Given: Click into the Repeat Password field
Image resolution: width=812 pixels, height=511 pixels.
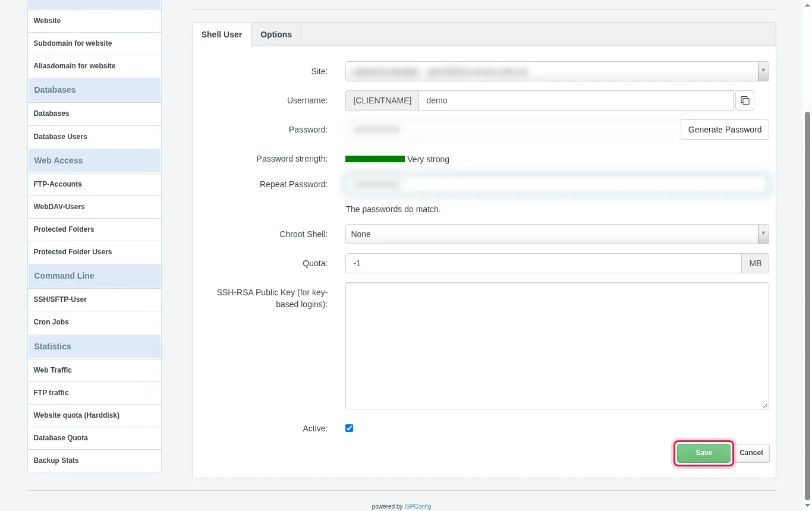Looking at the screenshot, I should pyautogui.click(x=557, y=184).
